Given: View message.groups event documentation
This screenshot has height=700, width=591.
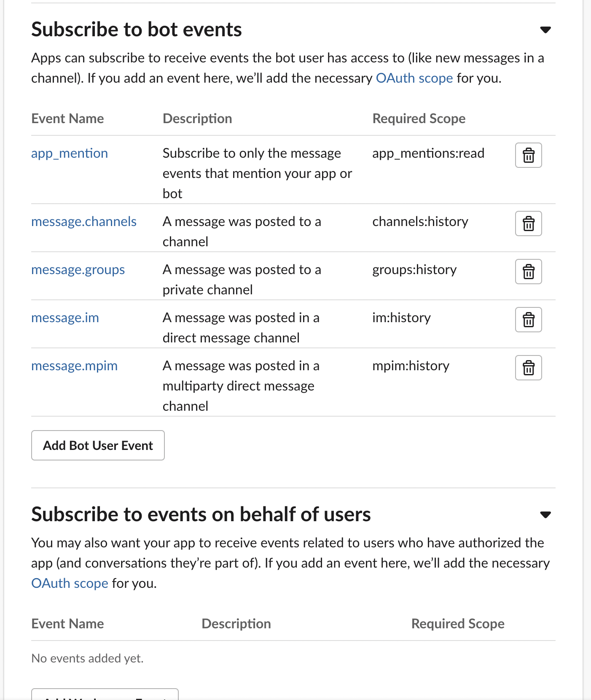Looking at the screenshot, I should 78,270.
